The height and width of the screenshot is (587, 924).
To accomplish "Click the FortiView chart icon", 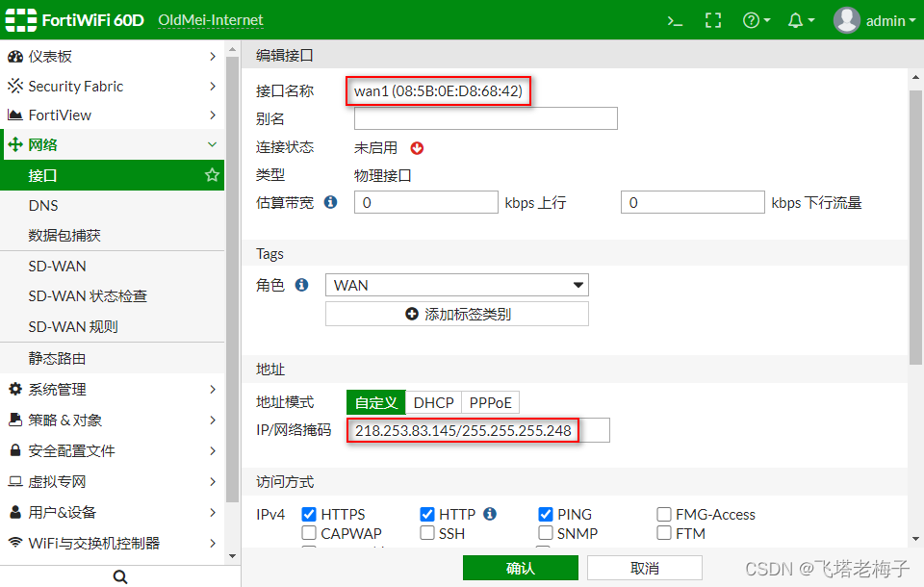I will [x=15, y=115].
